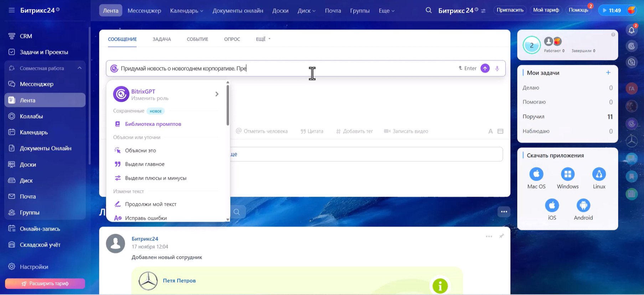Click the Расширить тариф button
The height and width of the screenshot is (295, 644).
(x=45, y=284)
